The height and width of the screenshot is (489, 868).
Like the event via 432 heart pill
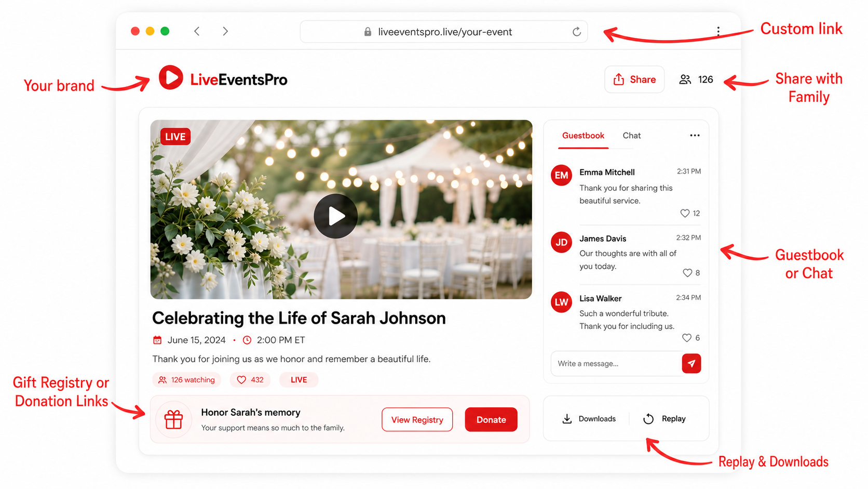click(x=250, y=380)
